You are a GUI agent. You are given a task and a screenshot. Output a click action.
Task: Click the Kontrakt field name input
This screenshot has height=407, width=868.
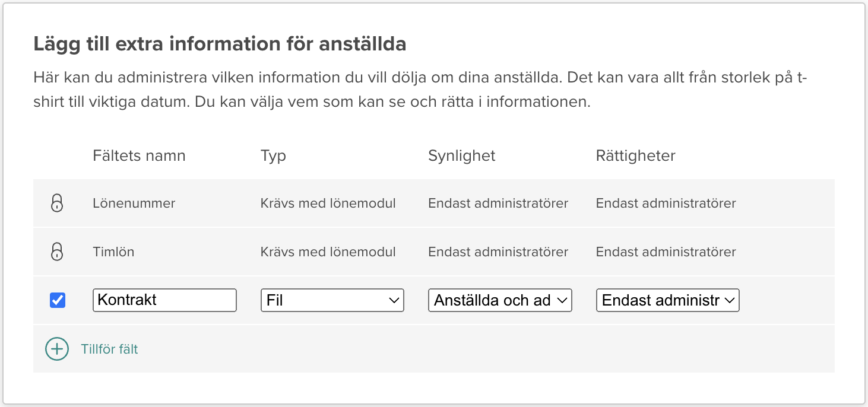click(x=164, y=300)
